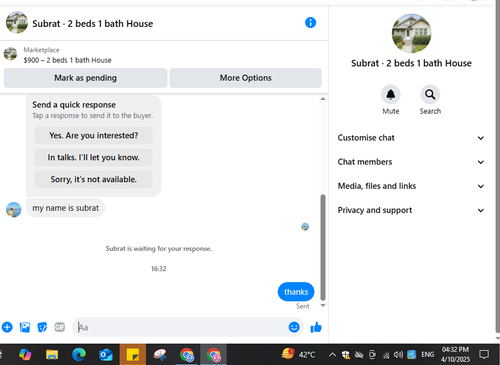Screen dimensions: 500x365
Task: Open Sticky Notes from the taskbar
Action: point(133,354)
